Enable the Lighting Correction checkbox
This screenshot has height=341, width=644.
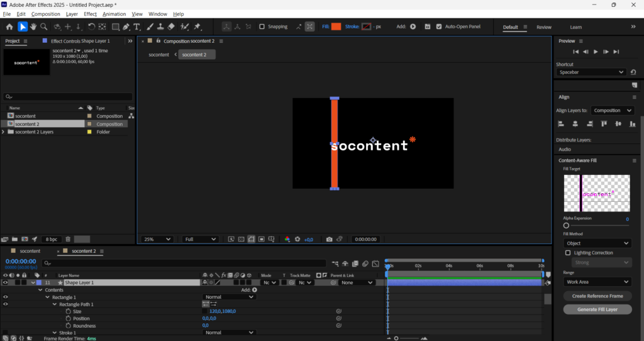pos(568,253)
